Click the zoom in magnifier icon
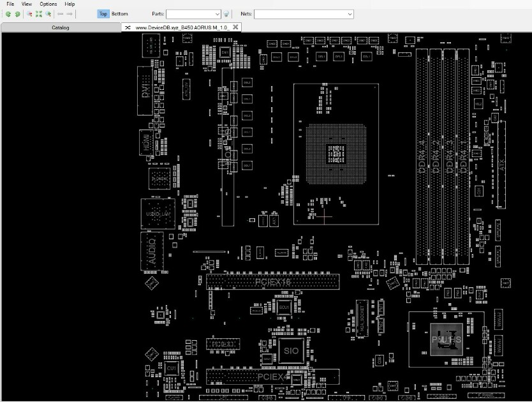Viewport: 532px width, 402px height. click(x=48, y=14)
